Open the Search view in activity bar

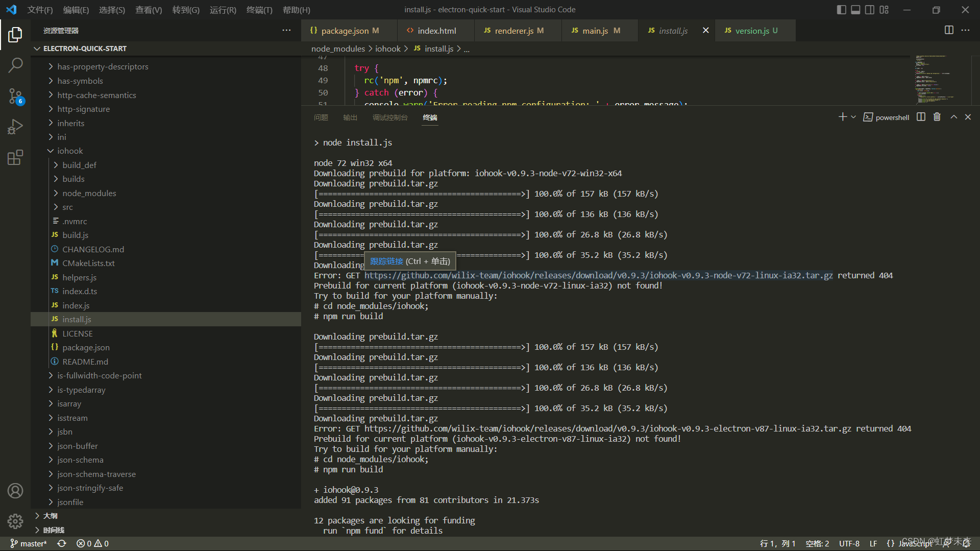[x=15, y=65]
